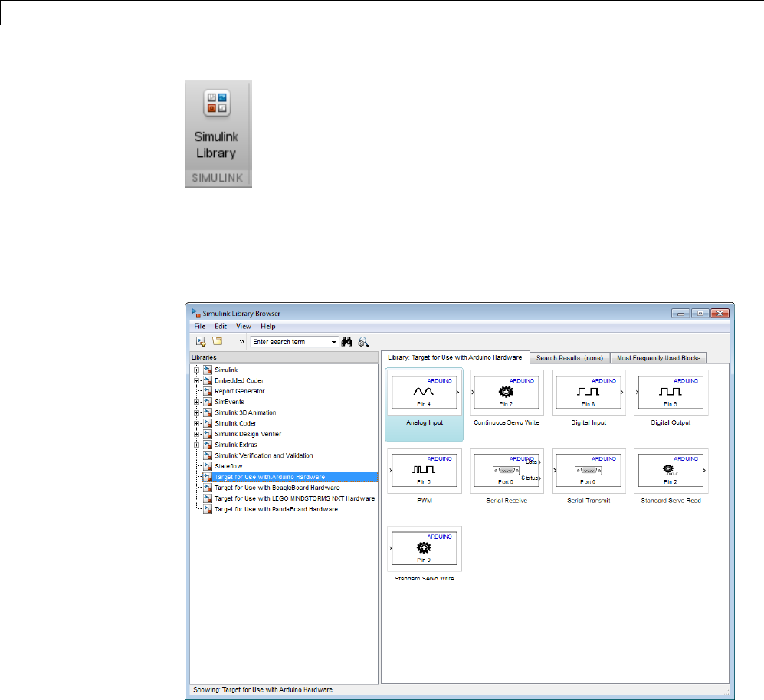
Task: Select the Digital Input block
Action: tap(589, 398)
